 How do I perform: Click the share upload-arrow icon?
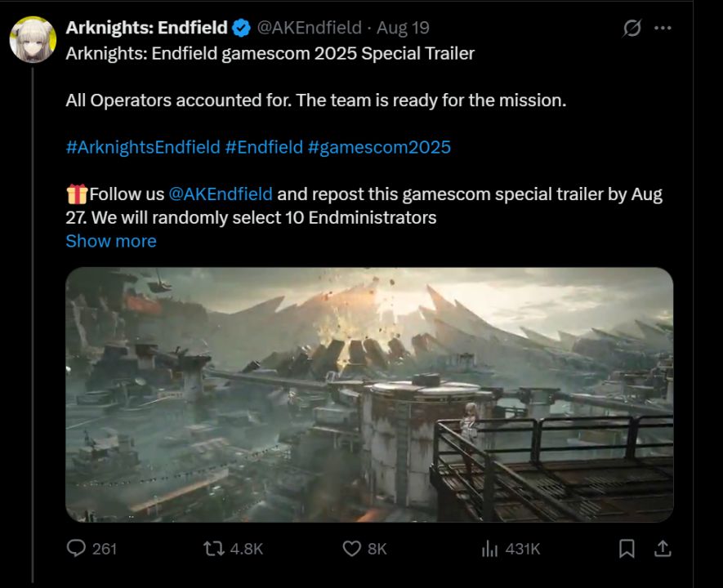[x=663, y=549]
